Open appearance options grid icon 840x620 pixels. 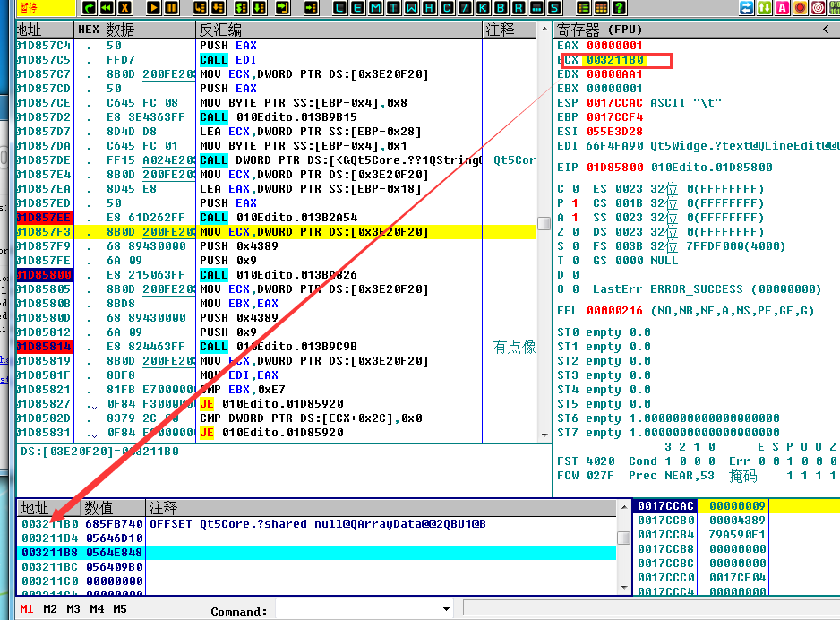601,7
